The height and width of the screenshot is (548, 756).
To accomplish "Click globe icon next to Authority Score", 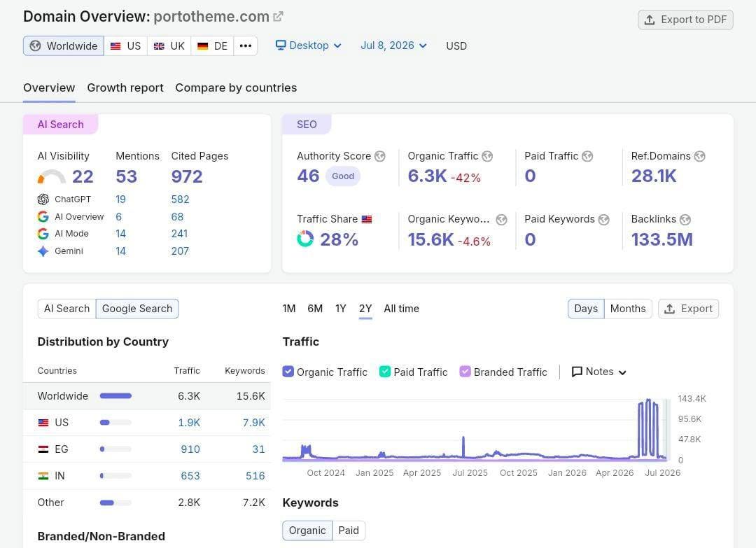I will click(380, 156).
